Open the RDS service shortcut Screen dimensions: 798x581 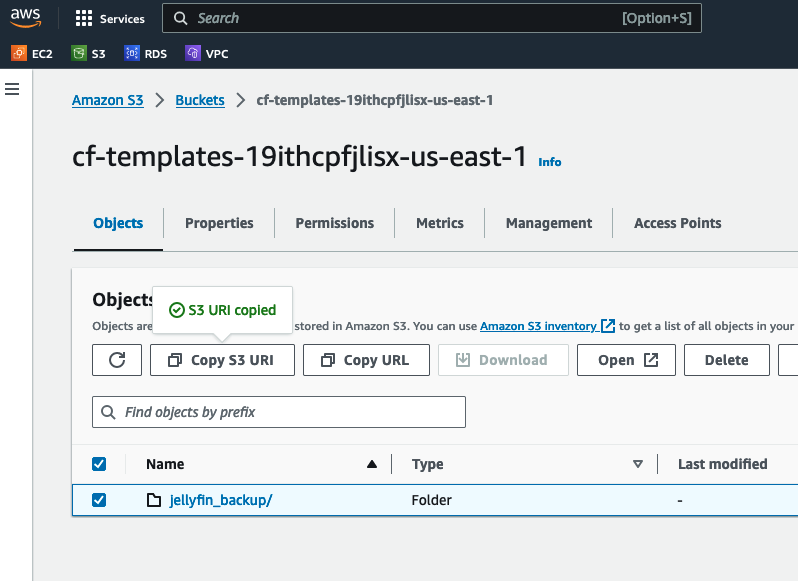point(146,53)
